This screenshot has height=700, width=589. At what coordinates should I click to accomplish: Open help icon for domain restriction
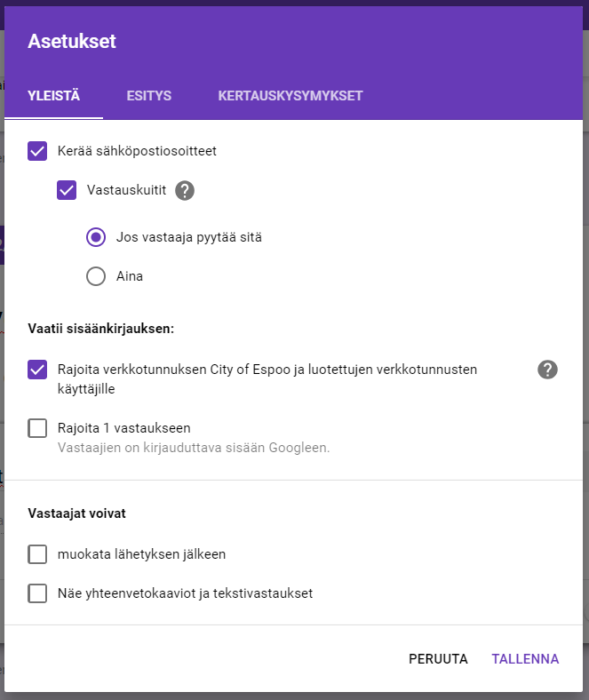547,370
